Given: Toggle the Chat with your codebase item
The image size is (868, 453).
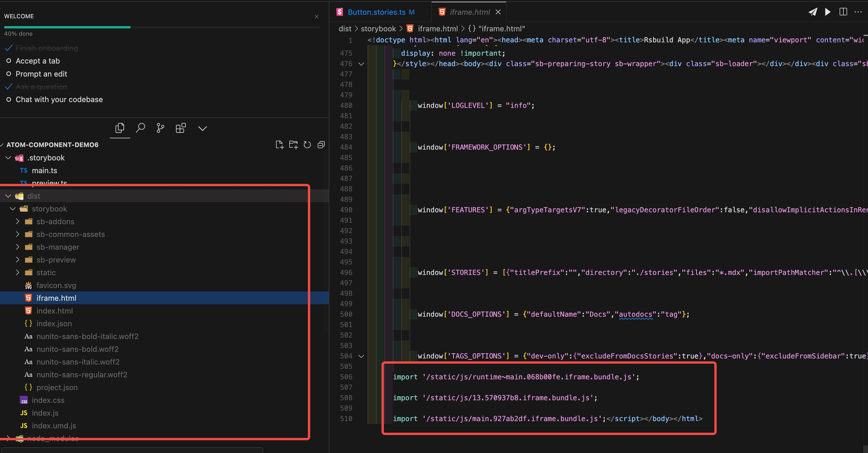Looking at the screenshot, I should 9,99.
